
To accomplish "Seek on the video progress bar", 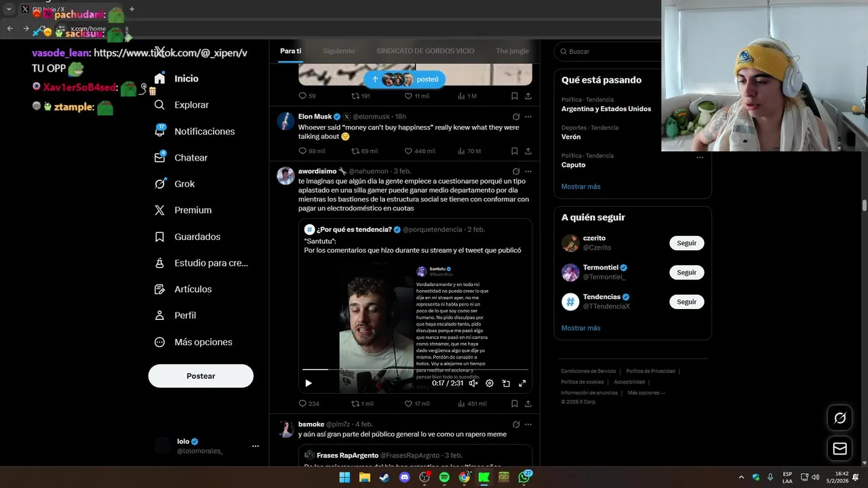I will 415,369.
